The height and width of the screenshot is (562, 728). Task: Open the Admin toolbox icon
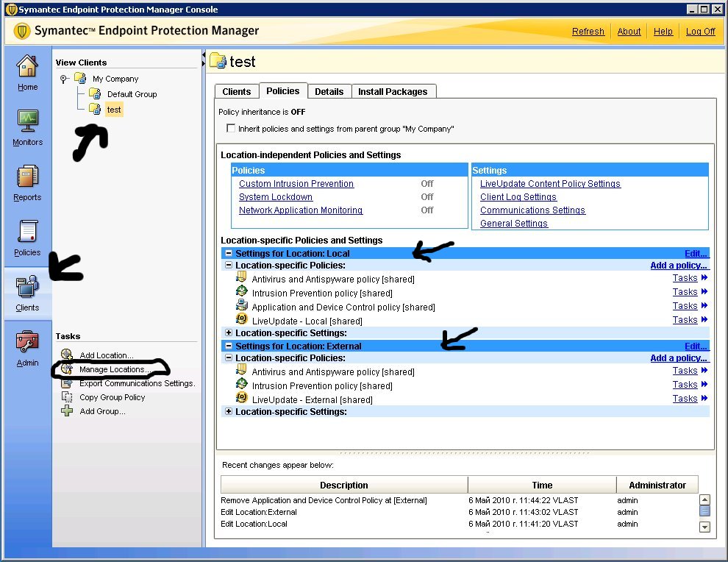27,342
